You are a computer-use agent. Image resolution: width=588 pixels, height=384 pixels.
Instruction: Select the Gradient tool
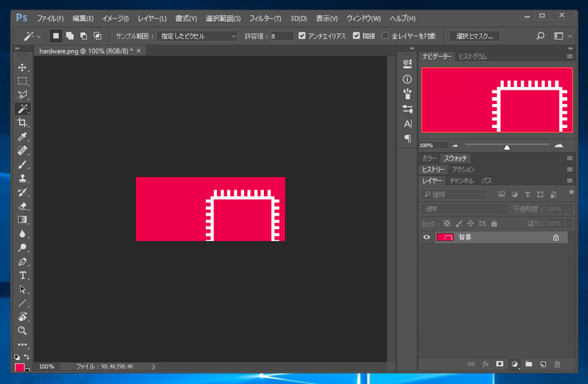[x=22, y=220]
